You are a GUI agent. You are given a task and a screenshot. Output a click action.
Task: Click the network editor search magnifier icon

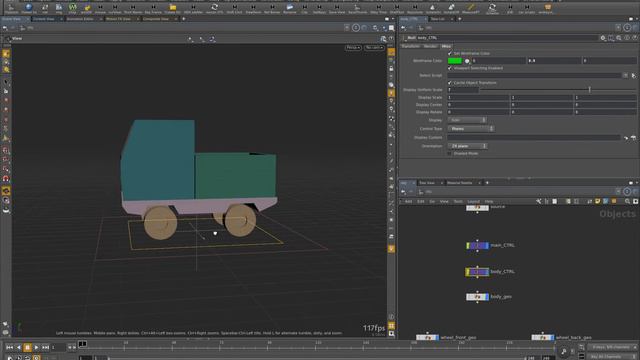[627, 201]
